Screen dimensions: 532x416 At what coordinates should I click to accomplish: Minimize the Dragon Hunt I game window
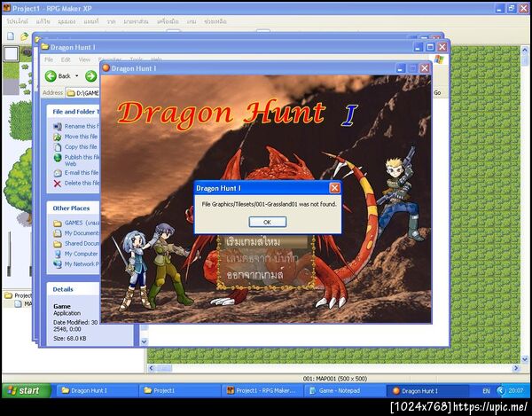[401, 68]
